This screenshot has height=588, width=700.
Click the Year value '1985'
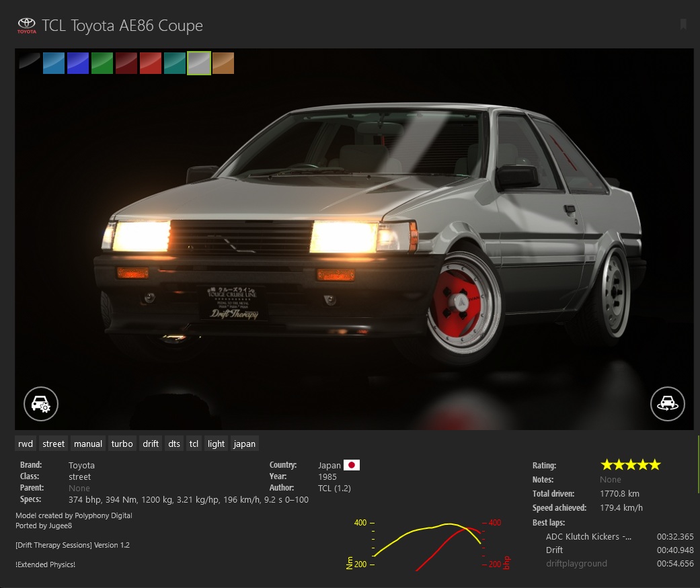[327, 476]
